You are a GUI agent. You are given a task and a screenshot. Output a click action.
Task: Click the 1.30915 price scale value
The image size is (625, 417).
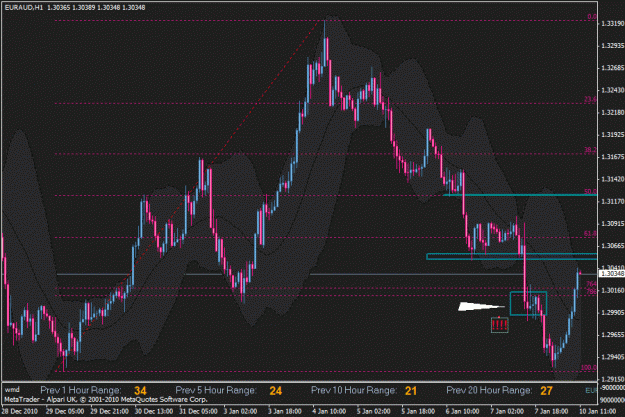[613, 224]
